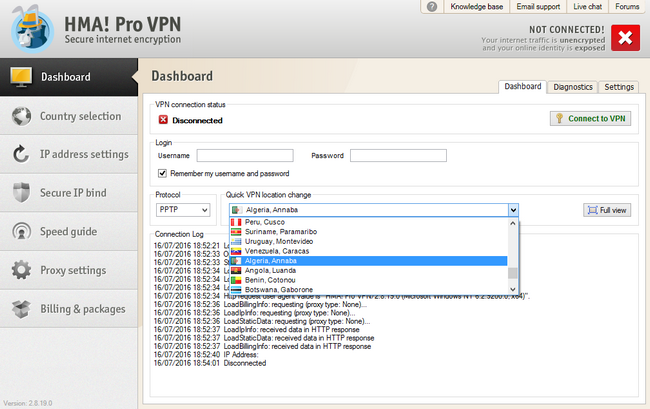Screen dimensions: 650x409
Task: Toggle Remember my username and password checkbox
Action: (162, 173)
